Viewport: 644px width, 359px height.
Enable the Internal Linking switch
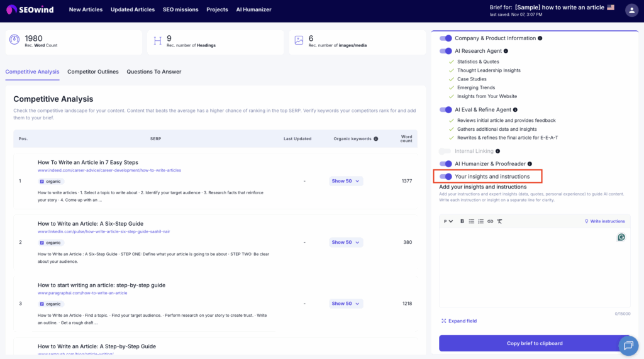[445, 151]
